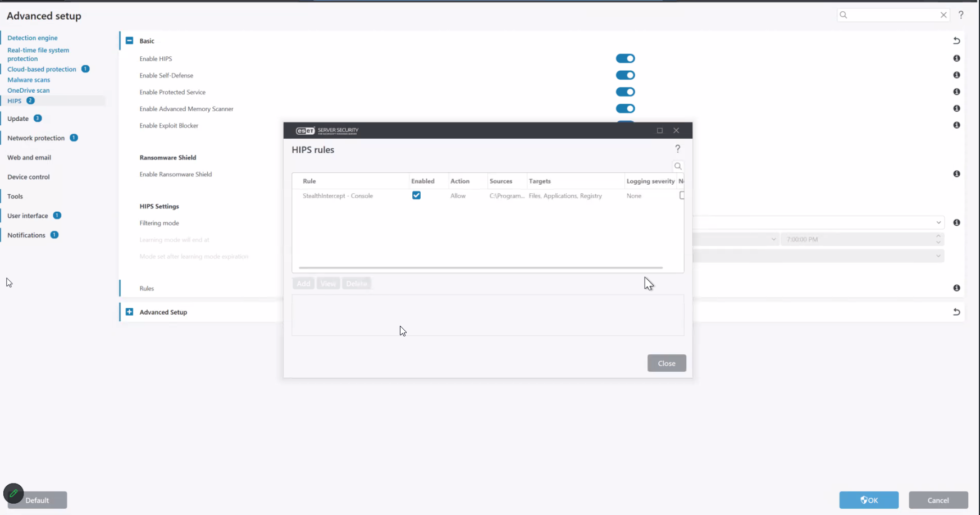The image size is (980, 515).
Task: Uncheck Enabled for StealthIntercept - Console rule
Action: tap(416, 195)
